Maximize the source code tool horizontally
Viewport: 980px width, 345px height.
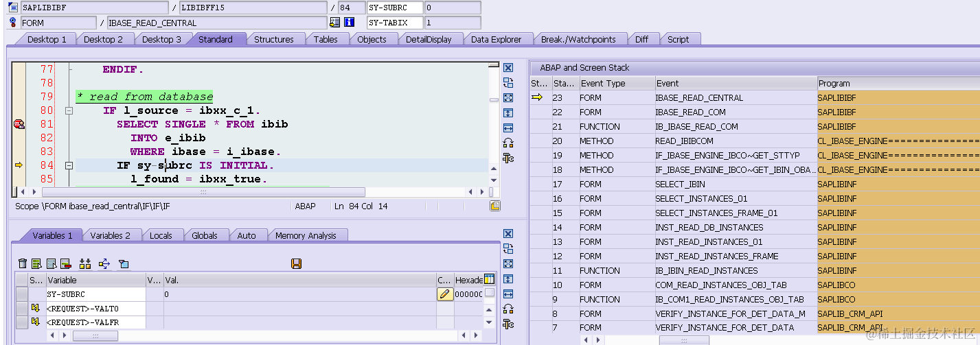click(508, 128)
